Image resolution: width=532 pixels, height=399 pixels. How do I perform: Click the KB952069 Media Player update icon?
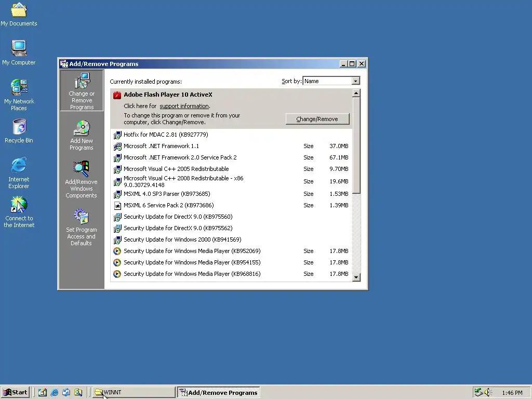(117, 251)
